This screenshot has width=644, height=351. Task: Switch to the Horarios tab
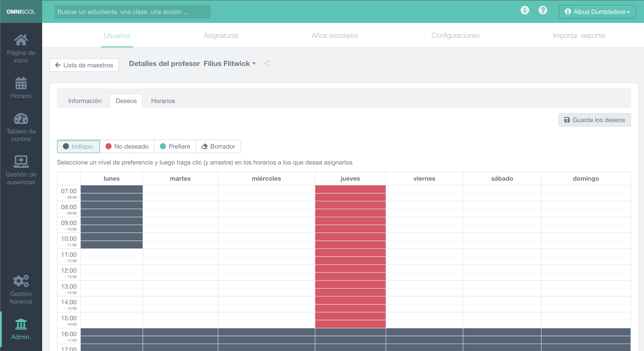pos(163,101)
